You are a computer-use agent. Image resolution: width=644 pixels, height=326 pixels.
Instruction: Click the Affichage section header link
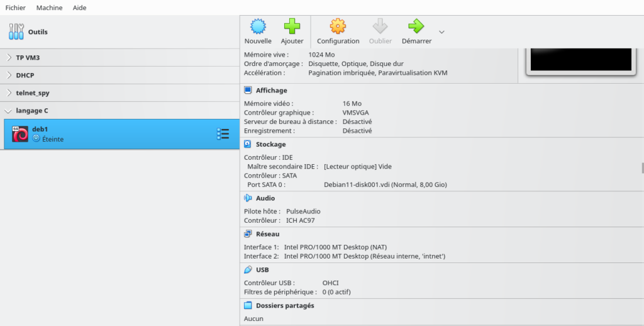271,91
